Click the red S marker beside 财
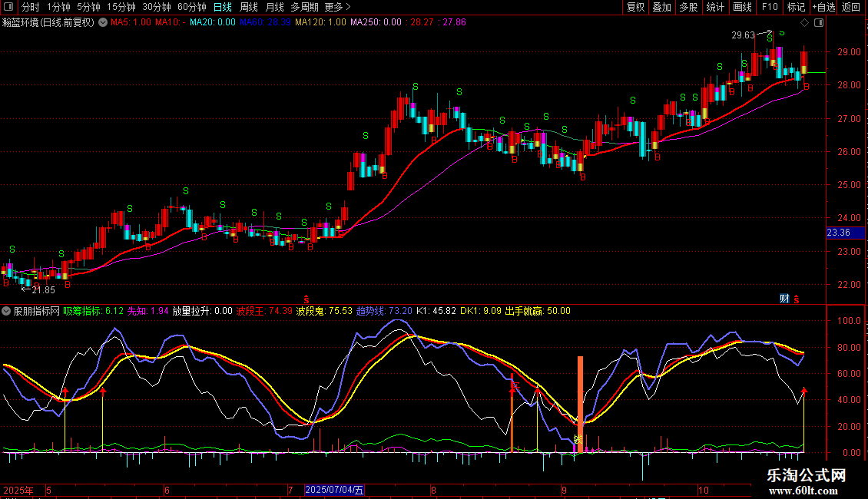Image resolution: width=868 pixels, height=499 pixels. [797, 299]
